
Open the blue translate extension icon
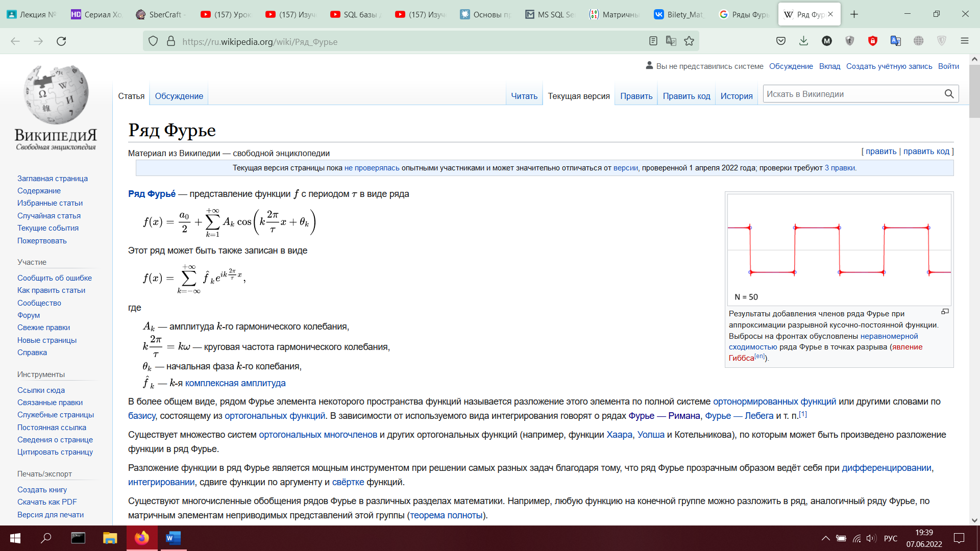point(896,41)
